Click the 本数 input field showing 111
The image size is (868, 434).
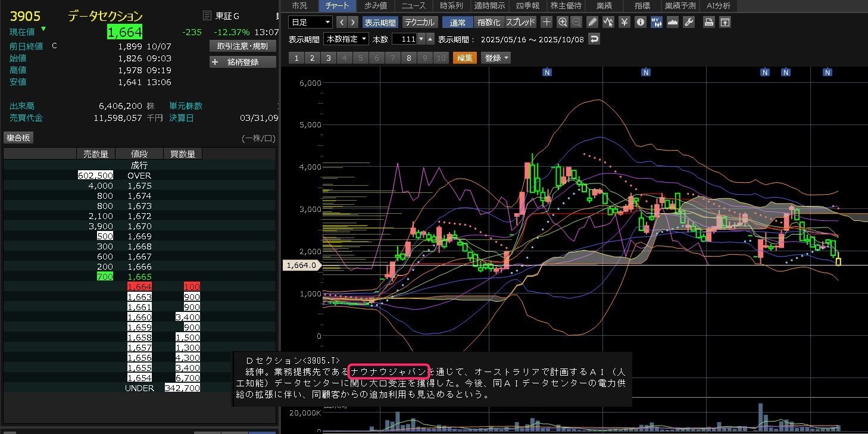coord(404,39)
